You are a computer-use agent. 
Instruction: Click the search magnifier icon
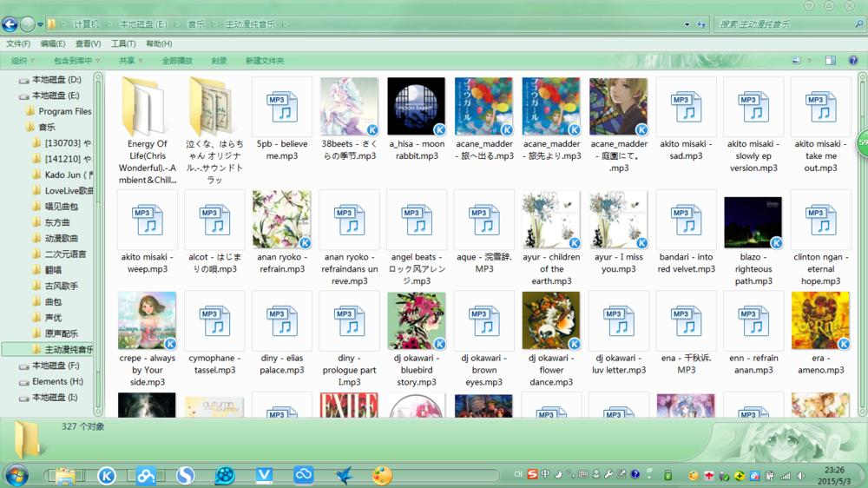pos(858,23)
